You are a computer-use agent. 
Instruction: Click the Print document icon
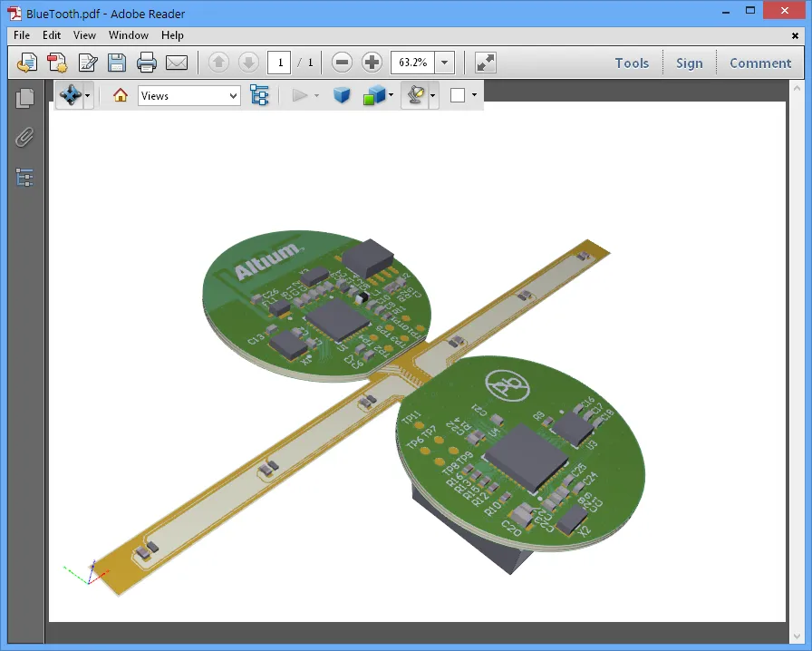pyautogui.click(x=145, y=63)
